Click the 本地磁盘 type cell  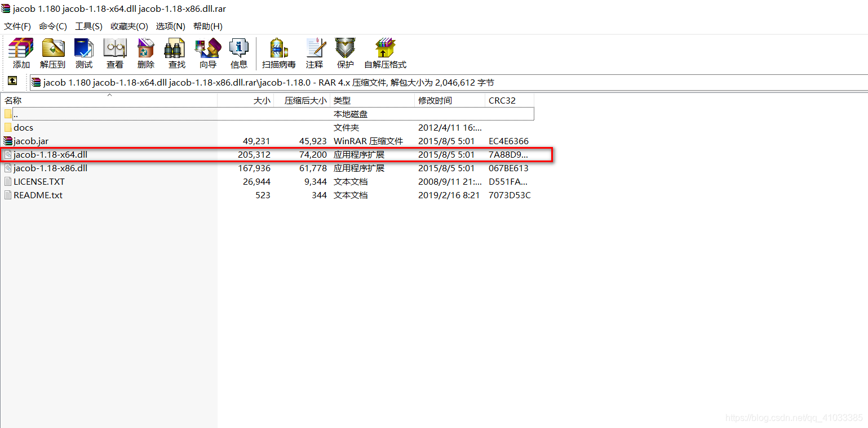pyautogui.click(x=351, y=114)
